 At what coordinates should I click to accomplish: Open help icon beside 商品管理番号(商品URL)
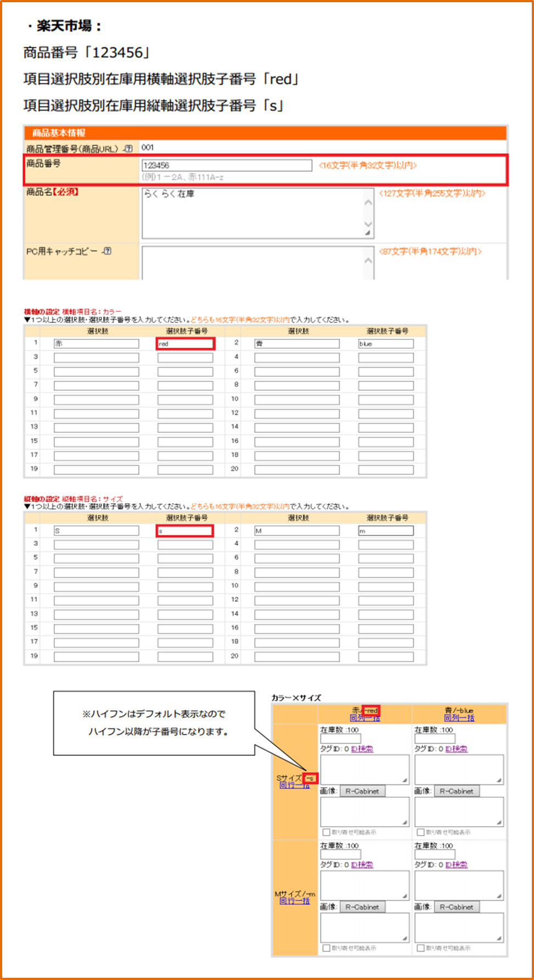point(128,148)
